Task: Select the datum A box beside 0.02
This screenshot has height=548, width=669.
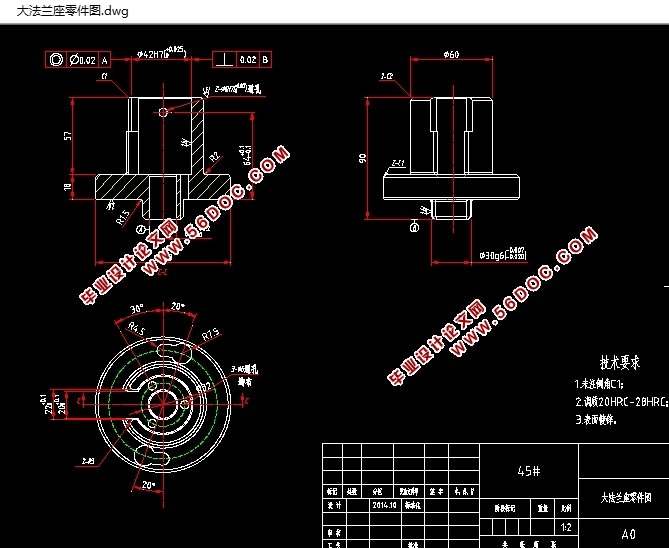Action: (x=104, y=60)
